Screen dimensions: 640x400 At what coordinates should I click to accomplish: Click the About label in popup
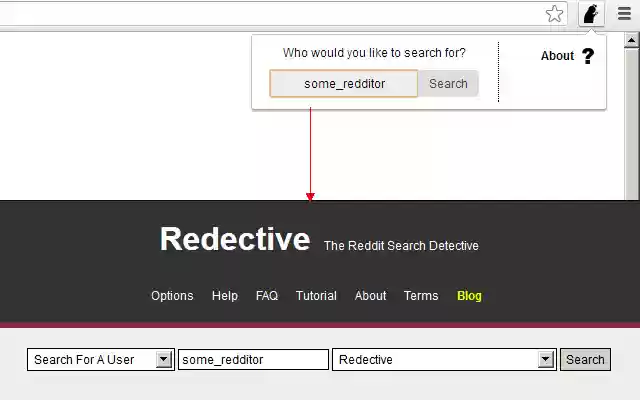[557, 56]
